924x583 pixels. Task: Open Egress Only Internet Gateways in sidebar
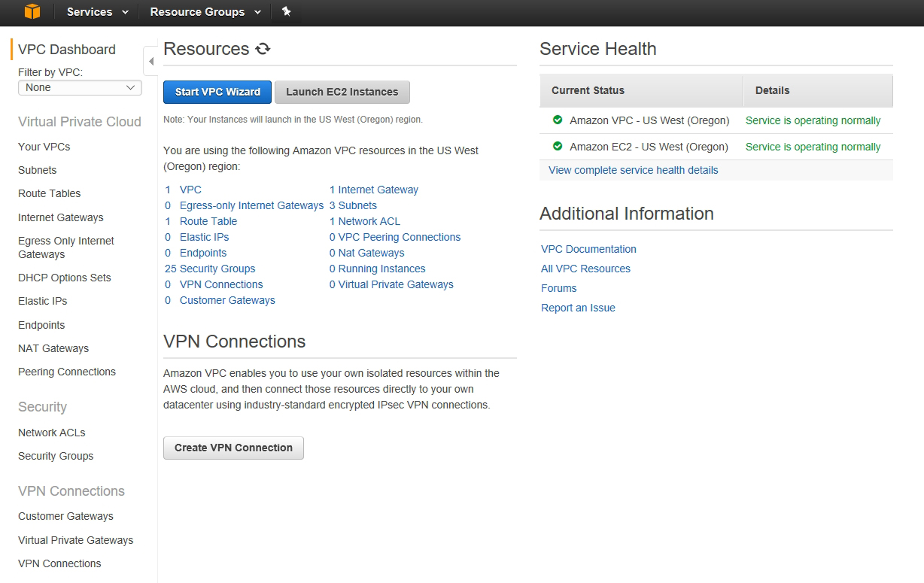[66, 247]
